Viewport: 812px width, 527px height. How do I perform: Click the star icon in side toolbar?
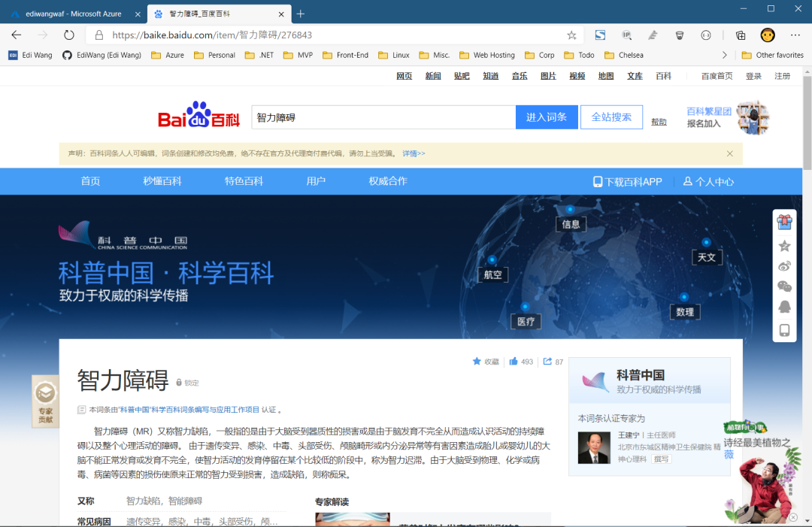pos(784,246)
